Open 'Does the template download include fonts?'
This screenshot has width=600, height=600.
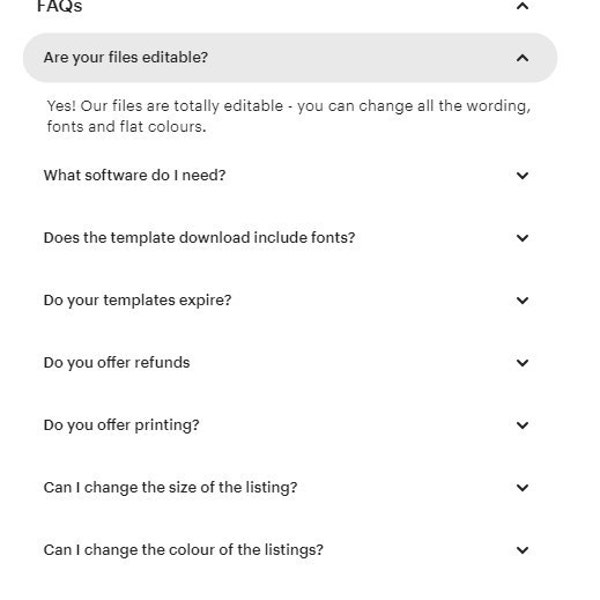pyautogui.click(x=290, y=238)
